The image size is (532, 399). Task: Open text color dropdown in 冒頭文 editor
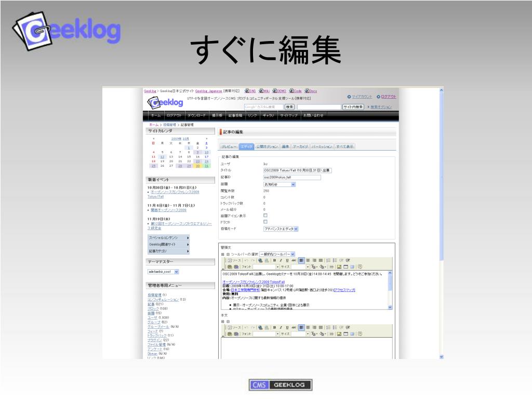[x=314, y=267]
